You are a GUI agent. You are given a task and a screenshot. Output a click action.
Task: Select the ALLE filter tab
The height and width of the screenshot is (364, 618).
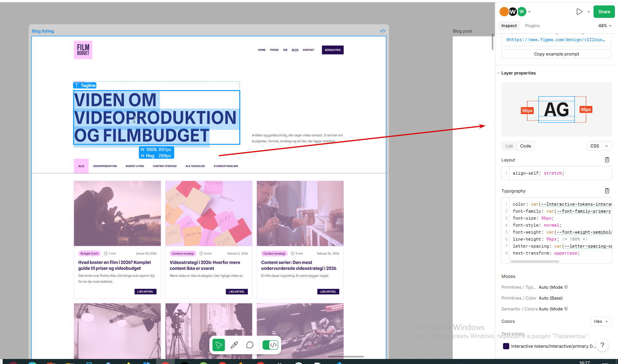[81, 166]
